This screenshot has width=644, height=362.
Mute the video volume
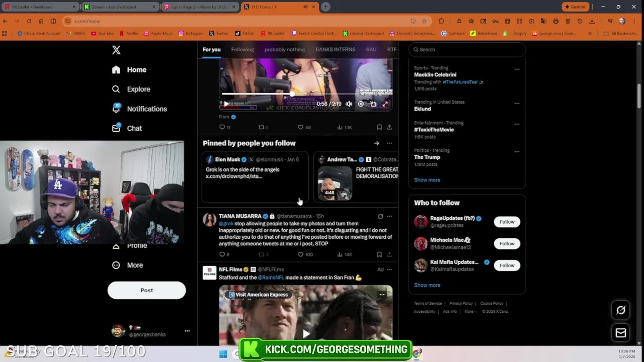click(349, 104)
